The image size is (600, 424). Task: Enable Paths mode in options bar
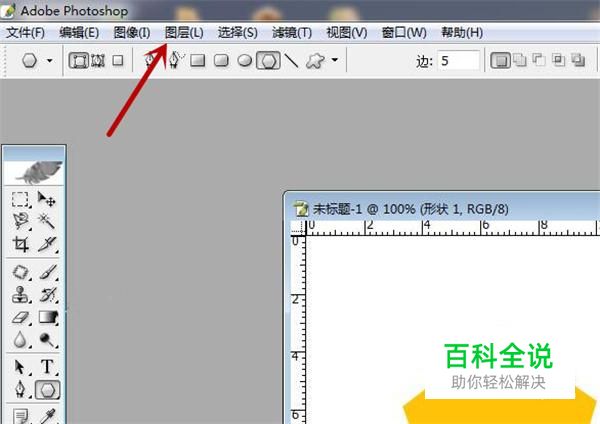pyautogui.click(x=98, y=60)
